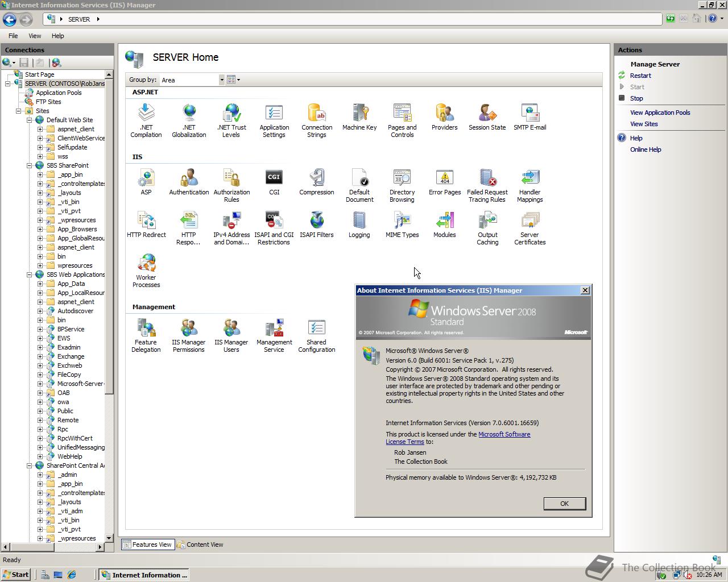Open Authentication feature
This screenshot has width=728, height=582.
tap(189, 182)
